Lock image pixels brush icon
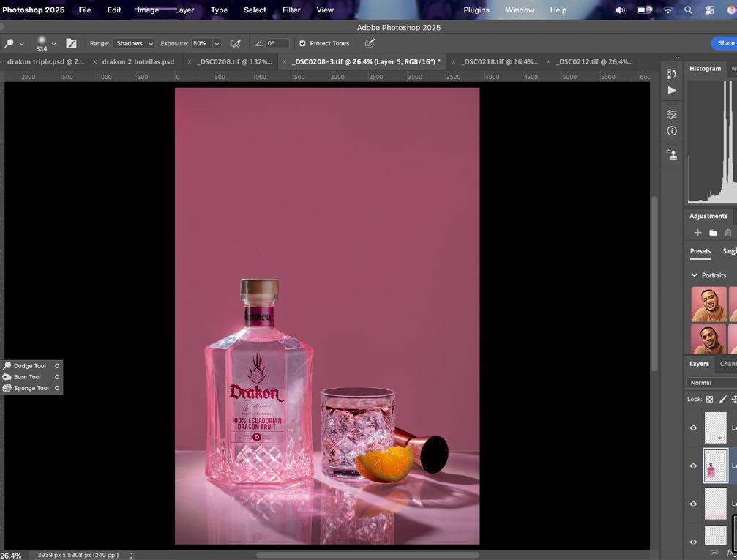This screenshot has height=560, width=737. click(x=723, y=399)
